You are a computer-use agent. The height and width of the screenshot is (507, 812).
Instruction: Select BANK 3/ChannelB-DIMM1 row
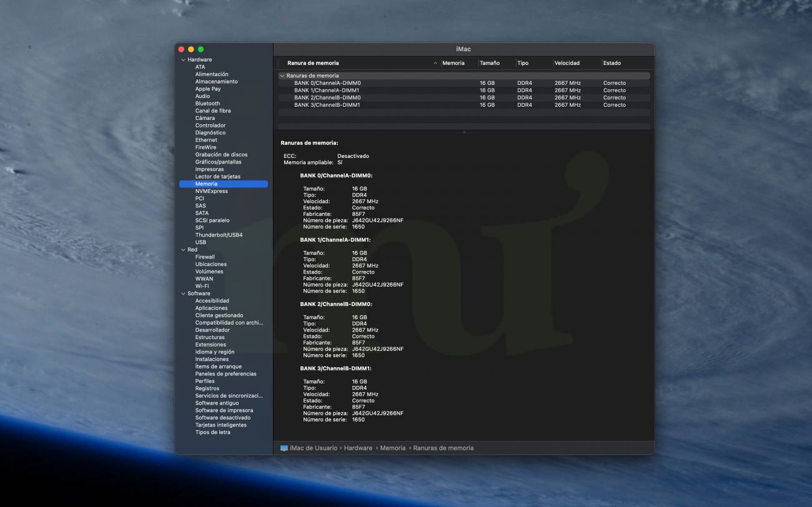[327, 105]
